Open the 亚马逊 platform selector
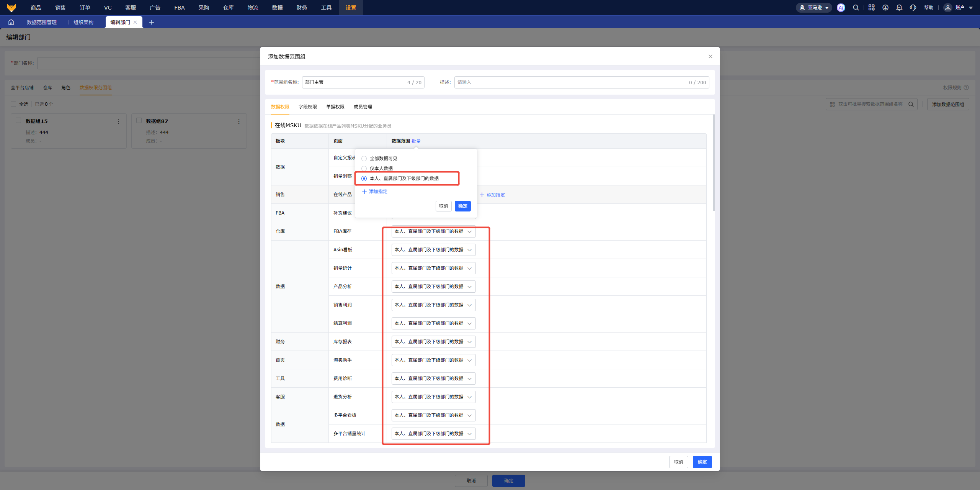This screenshot has height=490, width=980. 814,8
